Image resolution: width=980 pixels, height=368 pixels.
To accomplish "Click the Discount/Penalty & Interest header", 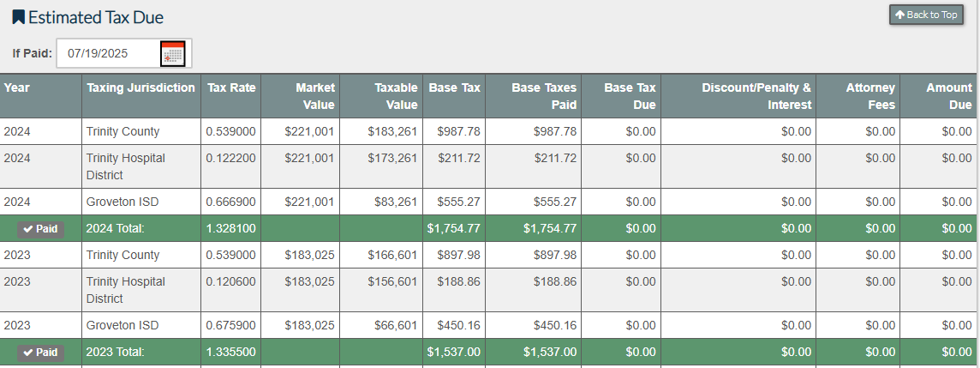I will pos(756,96).
